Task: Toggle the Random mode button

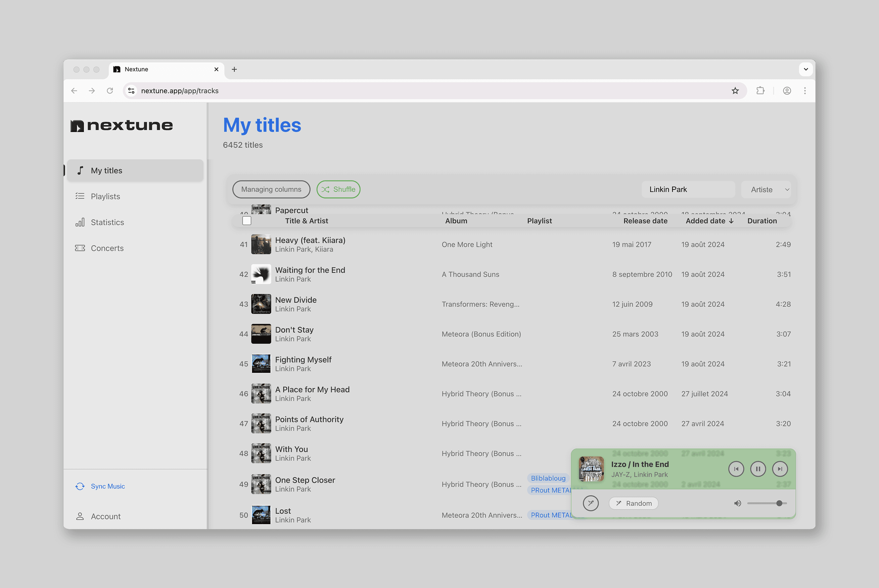Action: (634, 503)
